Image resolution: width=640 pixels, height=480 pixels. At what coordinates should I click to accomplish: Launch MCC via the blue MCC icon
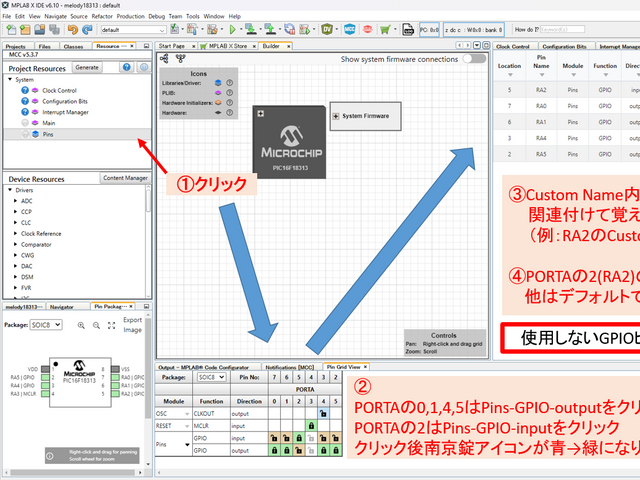(x=350, y=29)
